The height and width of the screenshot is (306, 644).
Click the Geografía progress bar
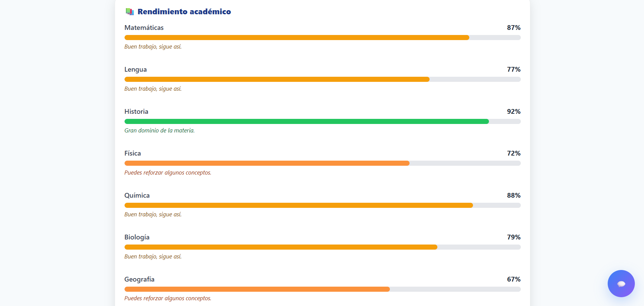tap(322, 289)
